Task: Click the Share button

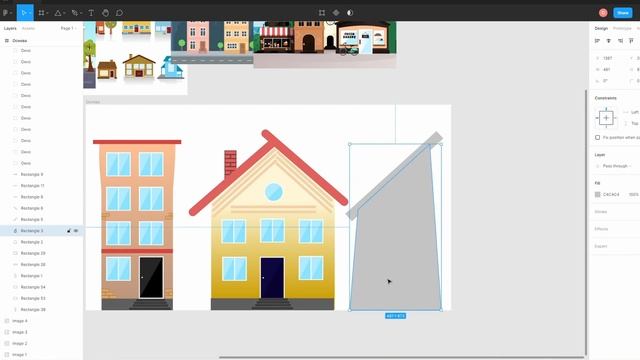Action: pos(623,13)
